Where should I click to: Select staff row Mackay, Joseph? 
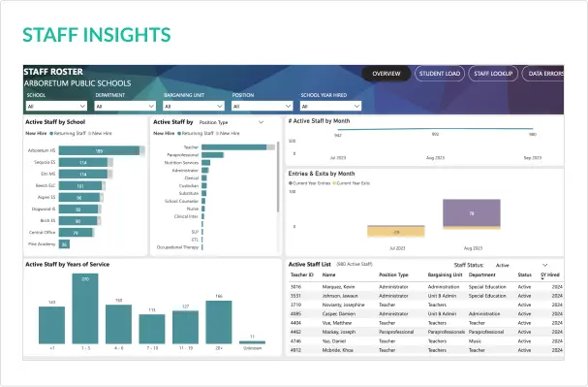tap(426, 332)
